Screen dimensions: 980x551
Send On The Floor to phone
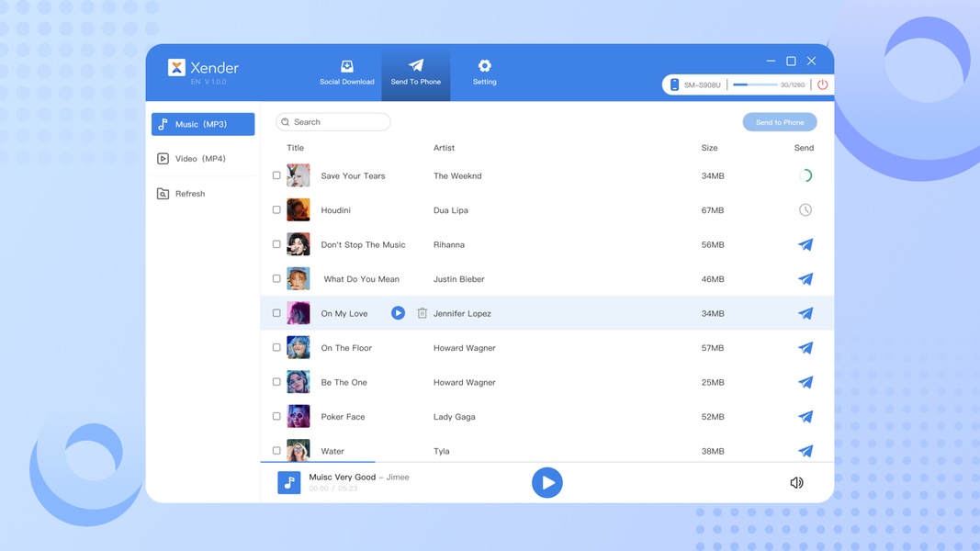(x=805, y=347)
